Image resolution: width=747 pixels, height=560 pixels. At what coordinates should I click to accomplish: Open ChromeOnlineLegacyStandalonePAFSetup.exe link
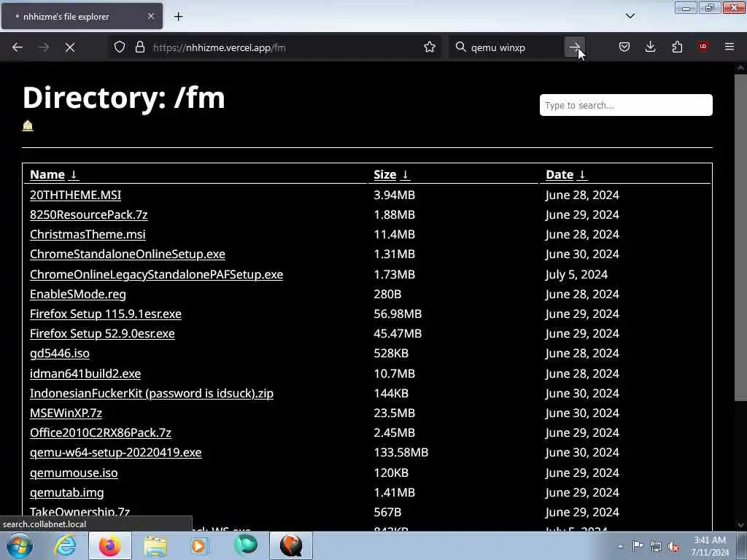[156, 274]
